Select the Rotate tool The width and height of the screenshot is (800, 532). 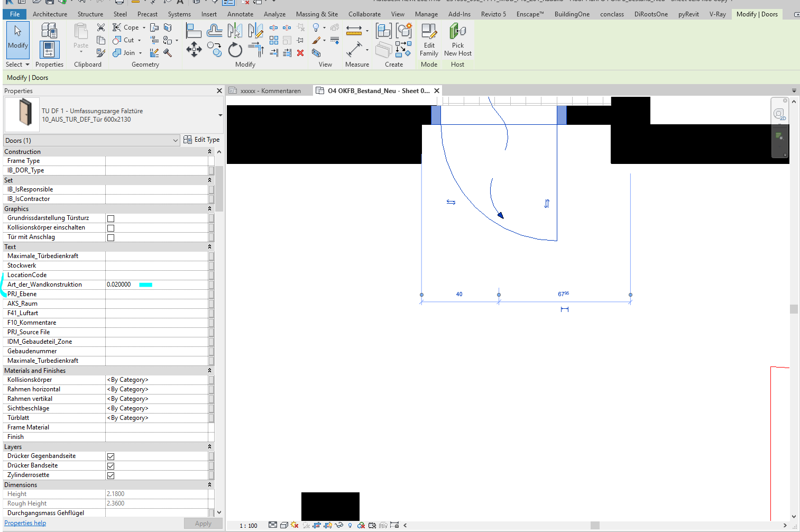[x=235, y=50]
